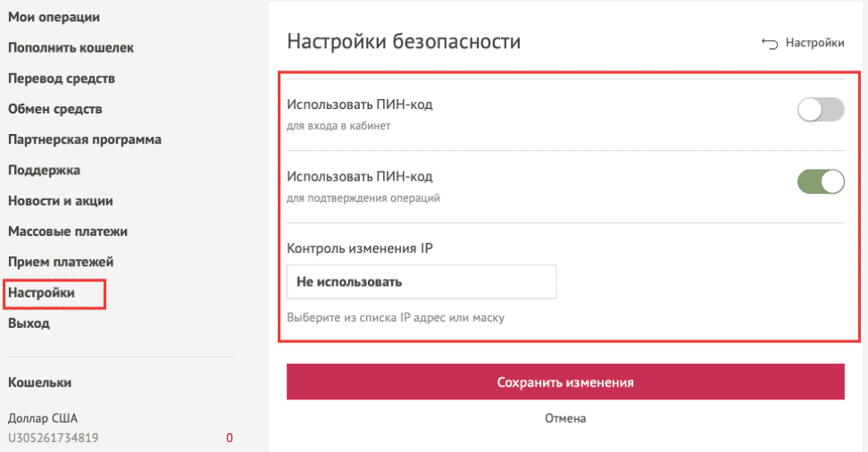Click the Настройки back link at top right
868x452 pixels.
(814, 42)
